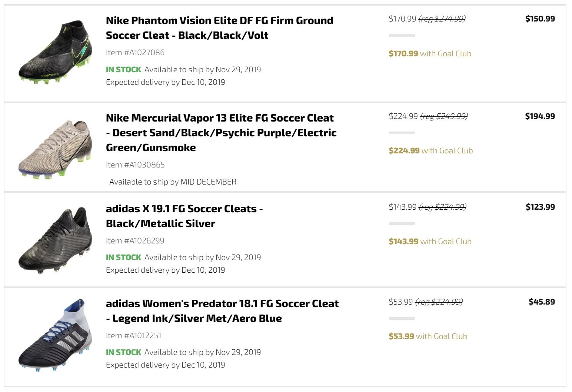The image size is (572, 392).
Task: Click $224.99 with Goal Club offer
Action: coord(430,151)
